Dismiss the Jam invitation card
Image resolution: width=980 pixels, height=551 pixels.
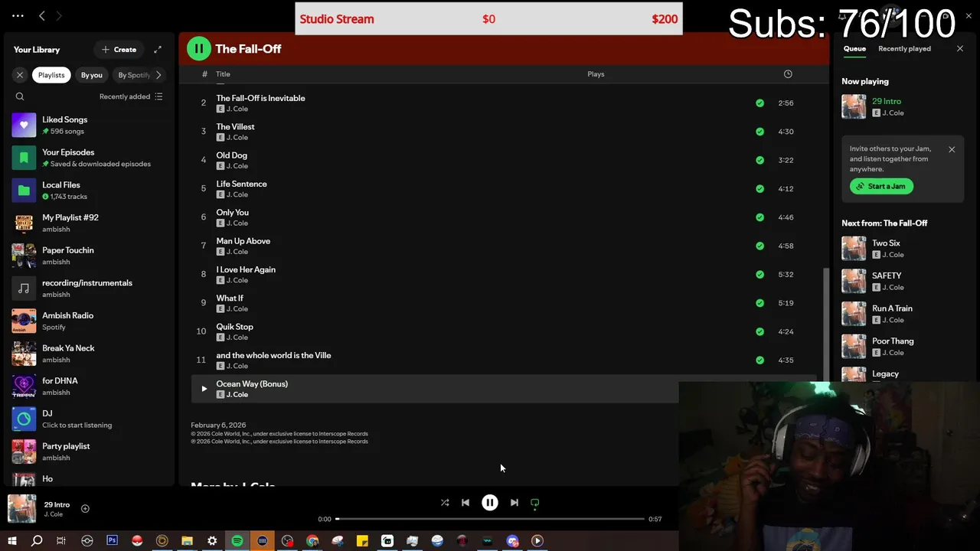[x=952, y=149]
